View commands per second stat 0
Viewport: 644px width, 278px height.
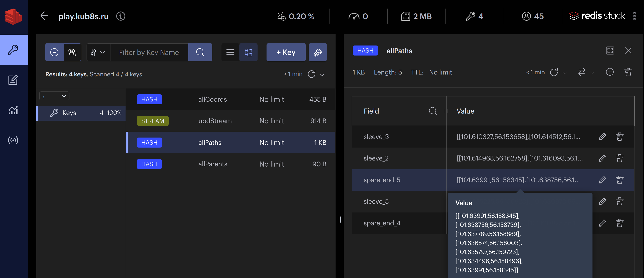pos(358,16)
